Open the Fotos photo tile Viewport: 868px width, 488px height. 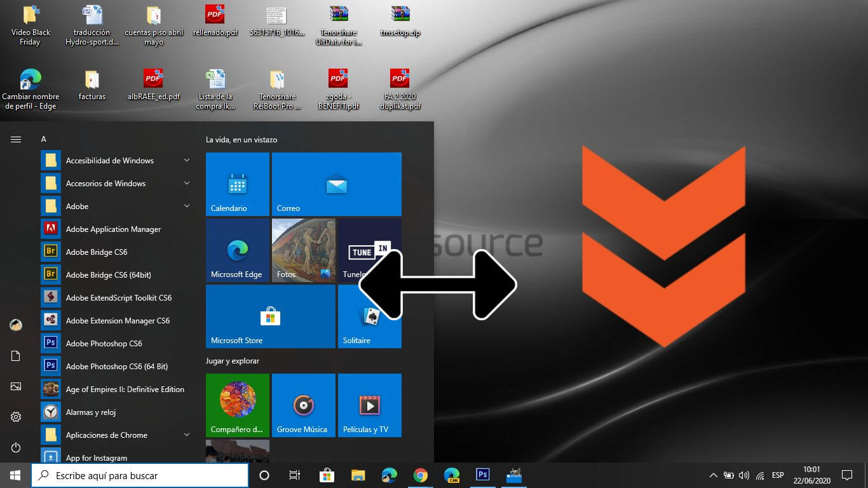click(x=304, y=250)
